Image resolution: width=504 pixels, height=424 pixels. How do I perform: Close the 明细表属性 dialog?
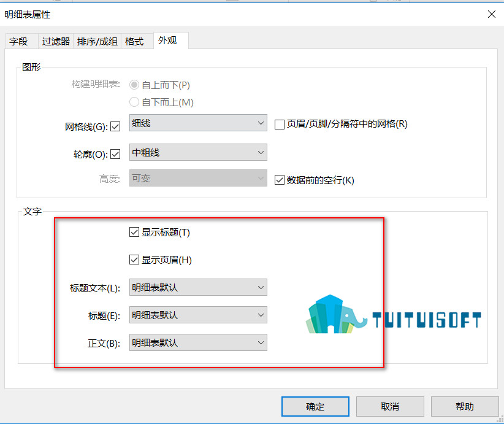[492, 14]
